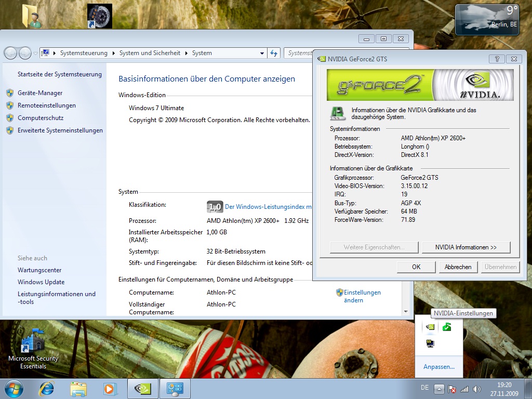Open the Action Center flag tray icon
Image resolution: width=532 pixels, height=399 pixels.
[451, 389]
